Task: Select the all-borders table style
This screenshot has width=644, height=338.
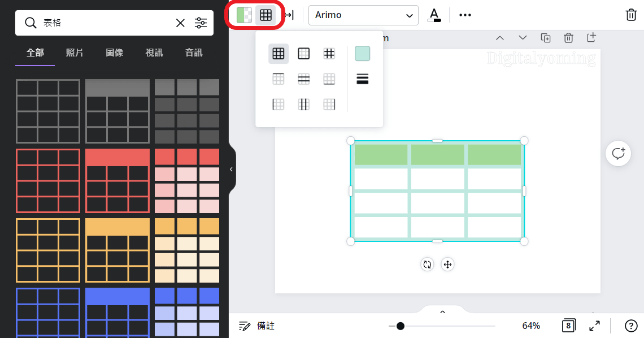Action: click(x=279, y=53)
